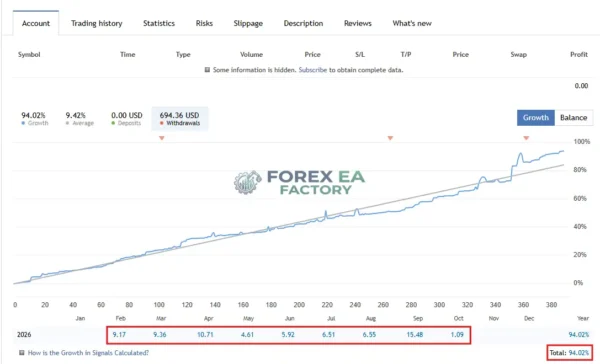Click the February value 9.17
Viewport: 600px width, 364px height.
tap(119, 335)
